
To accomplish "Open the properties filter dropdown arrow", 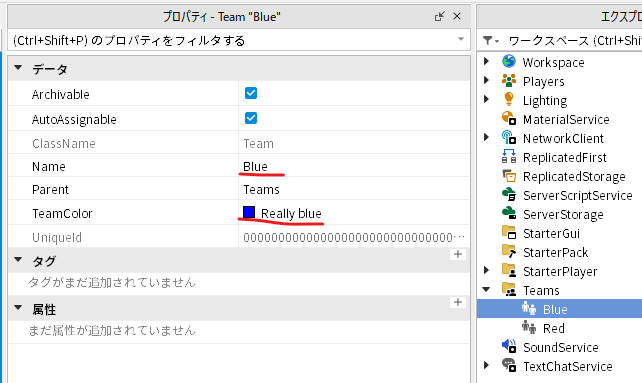I will pyautogui.click(x=461, y=39).
